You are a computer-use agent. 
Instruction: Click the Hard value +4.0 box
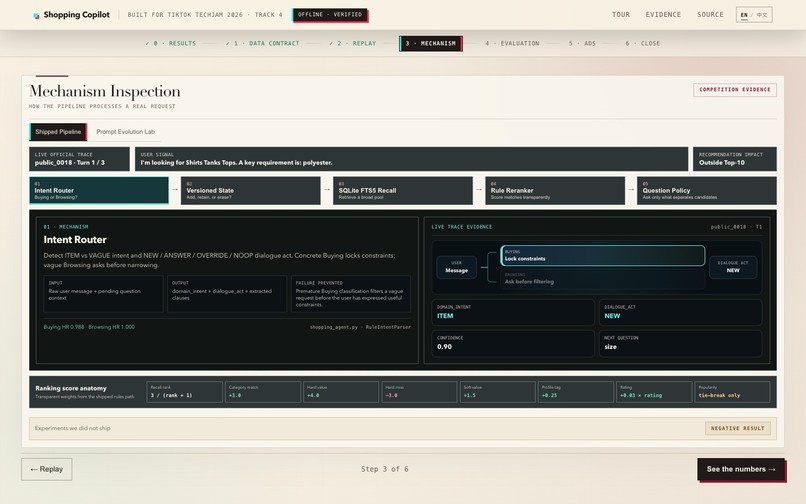click(x=341, y=392)
